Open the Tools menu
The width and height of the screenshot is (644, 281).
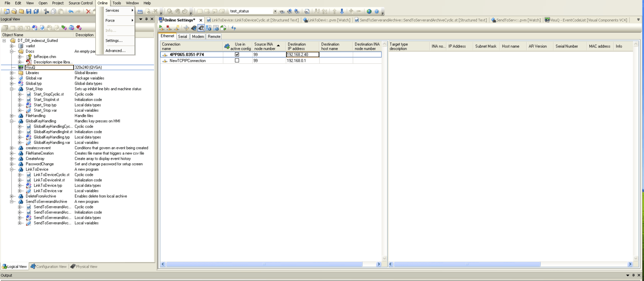pos(117,3)
